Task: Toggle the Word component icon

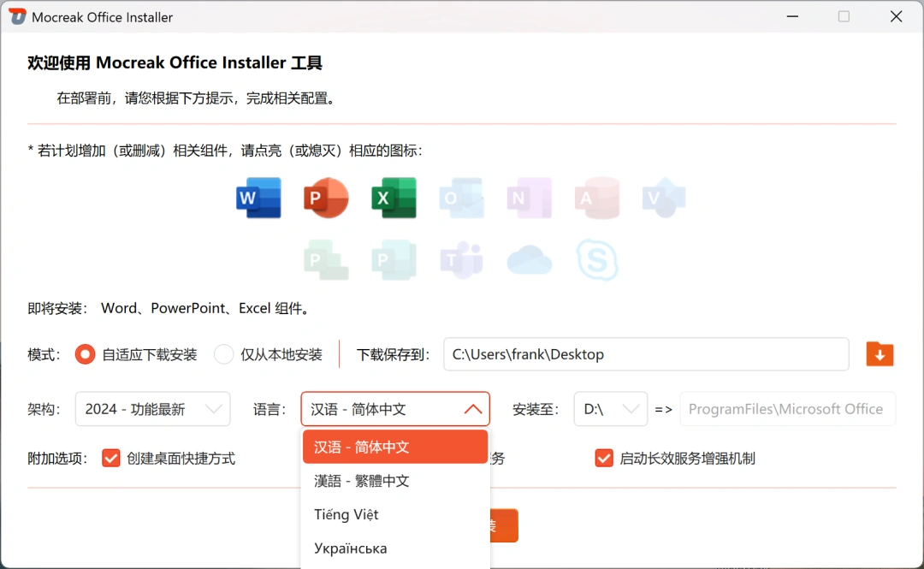Action: pos(258,199)
